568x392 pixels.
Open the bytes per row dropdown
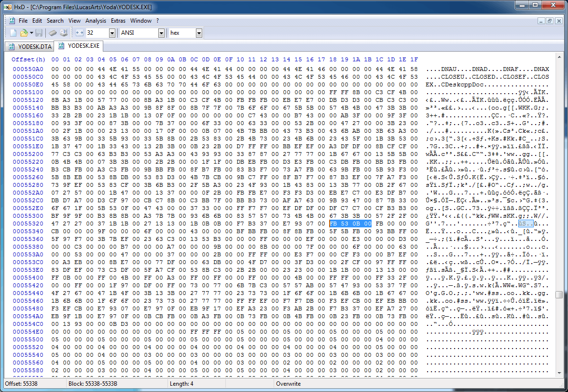click(112, 33)
